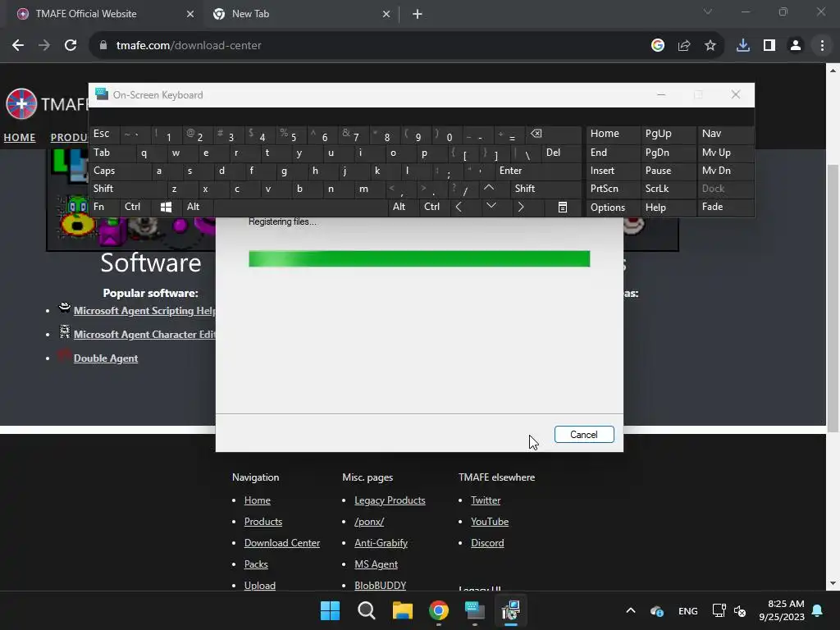Screen dimensions: 840x630
Task: Open Chrome tab search chevron
Action: [708, 11]
